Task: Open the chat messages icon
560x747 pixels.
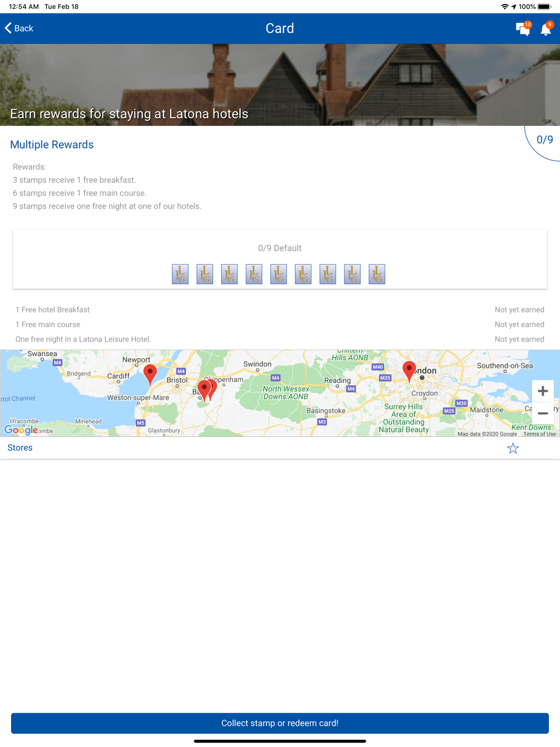Action: click(x=523, y=29)
